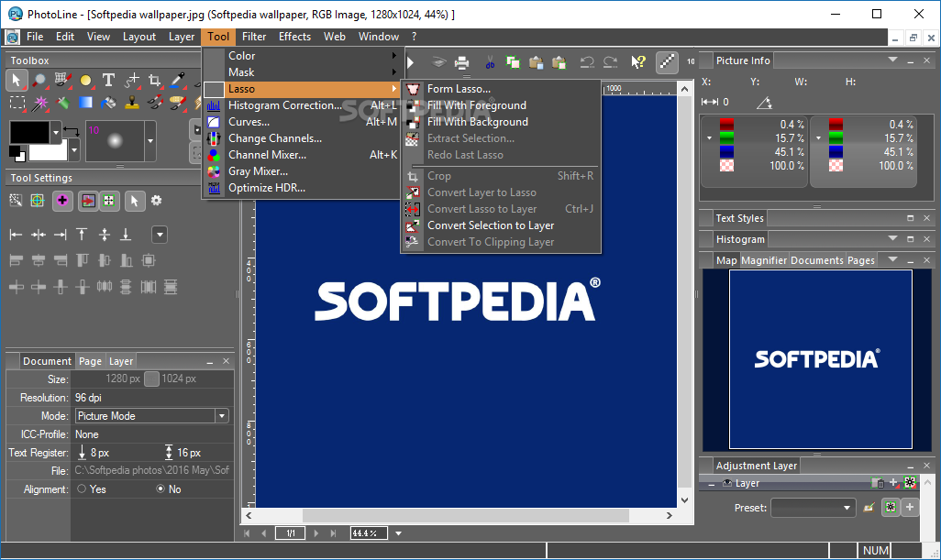Select No for Alignment

tap(161, 489)
